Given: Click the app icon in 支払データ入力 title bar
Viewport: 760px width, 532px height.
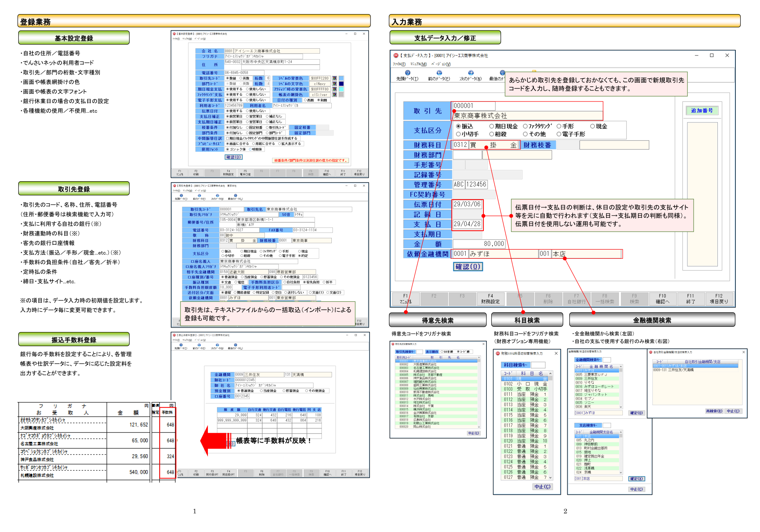Looking at the screenshot, I should pyautogui.click(x=396, y=55).
